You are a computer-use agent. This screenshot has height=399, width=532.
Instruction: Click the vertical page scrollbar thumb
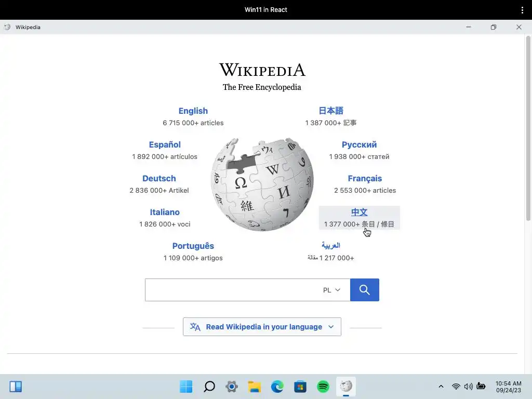pyautogui.click(x=528, y=128)
